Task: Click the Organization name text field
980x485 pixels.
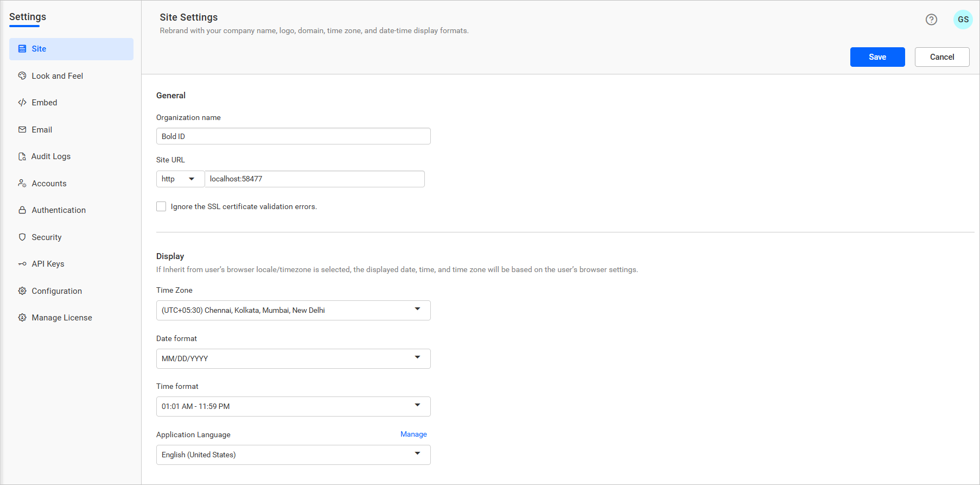Action: click(x=293, y=136)
